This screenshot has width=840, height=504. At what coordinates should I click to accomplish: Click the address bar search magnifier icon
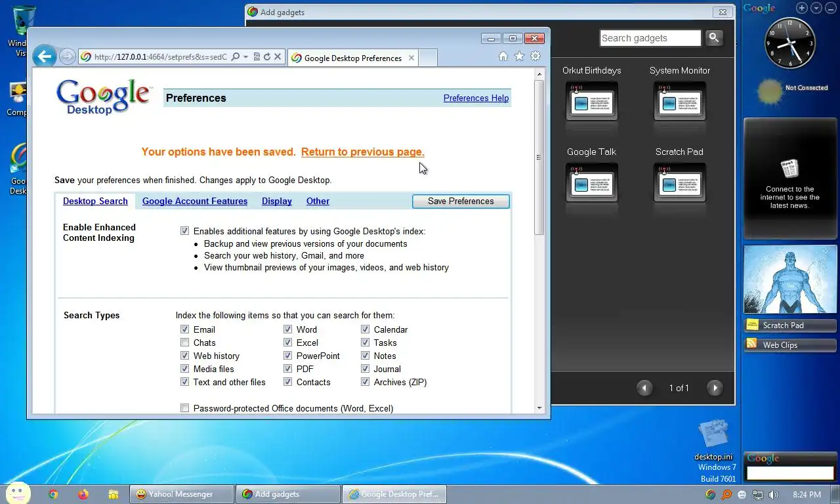coord(236,57)
